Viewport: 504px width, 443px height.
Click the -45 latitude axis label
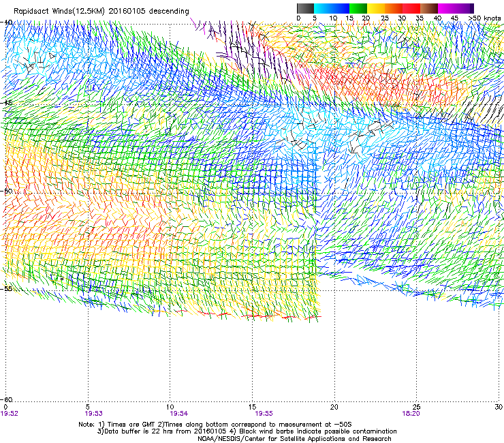tap(7, 103)
